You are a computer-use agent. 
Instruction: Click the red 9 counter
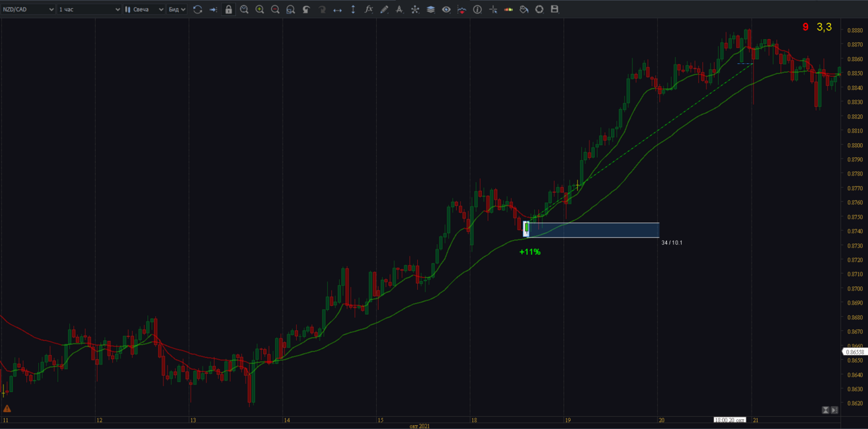point(805,27)
